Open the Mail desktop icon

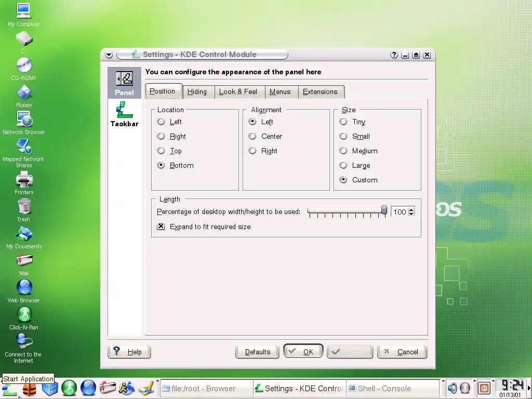[x=24, y=264]
